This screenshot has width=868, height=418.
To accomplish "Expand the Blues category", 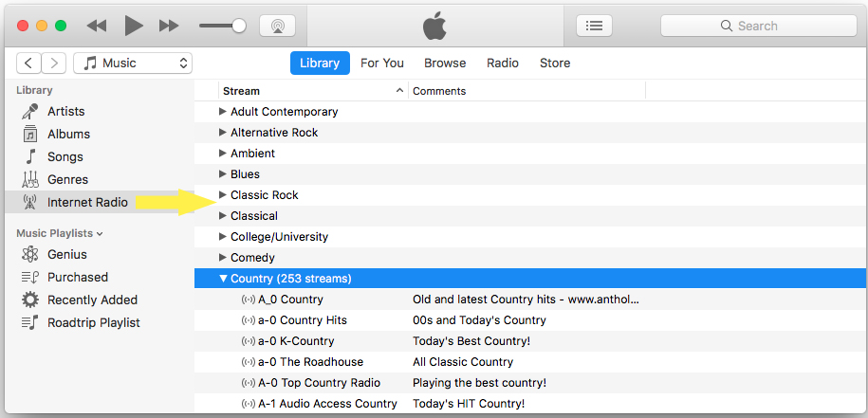I will click(x=223, y=173).
